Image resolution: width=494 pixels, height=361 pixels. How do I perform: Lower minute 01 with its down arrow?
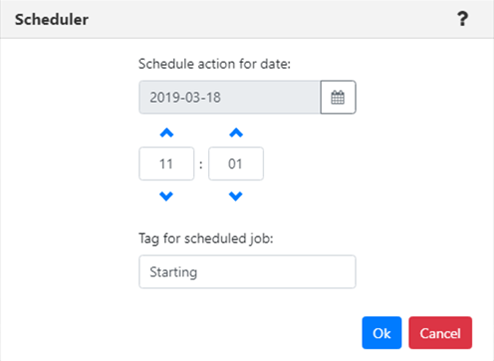[236, 196]
